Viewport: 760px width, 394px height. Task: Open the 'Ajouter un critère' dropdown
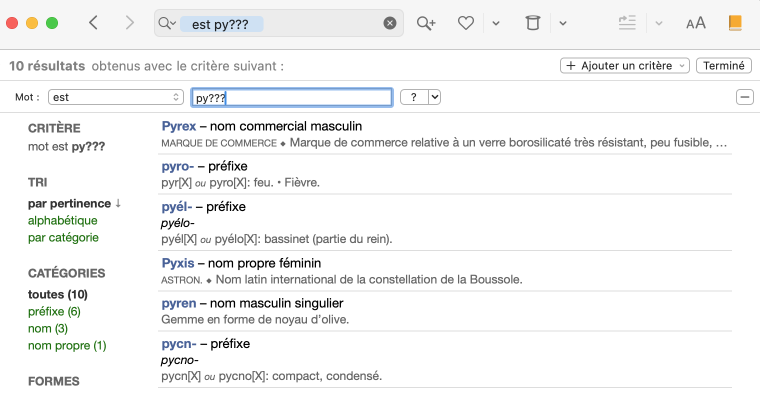click(625, 65)
